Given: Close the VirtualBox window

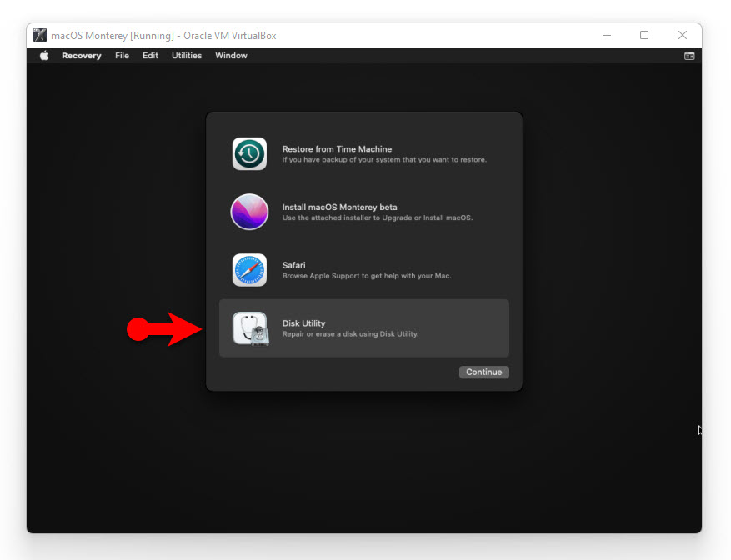Looking at the screenshot, I should pyautogui.click(x=683, y=36).
